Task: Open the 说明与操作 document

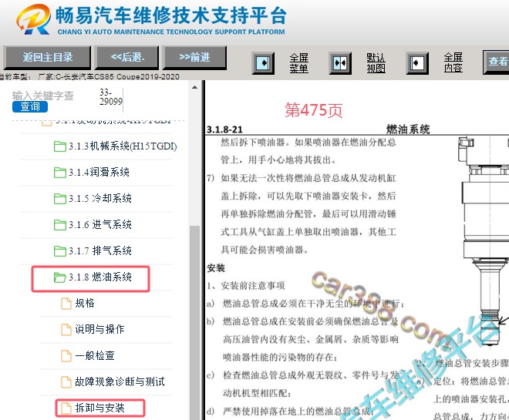Action: (x=99, y=329)
